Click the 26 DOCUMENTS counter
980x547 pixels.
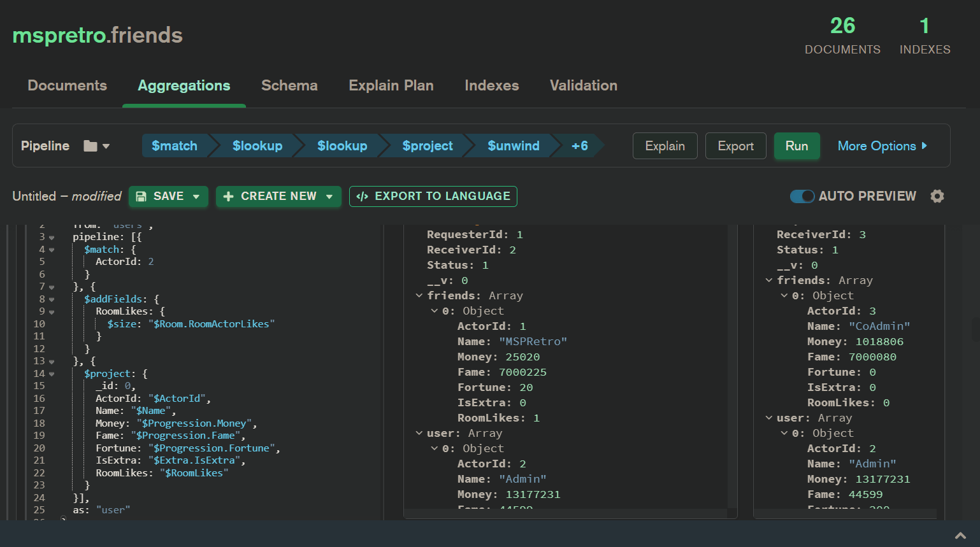[842, 36]
